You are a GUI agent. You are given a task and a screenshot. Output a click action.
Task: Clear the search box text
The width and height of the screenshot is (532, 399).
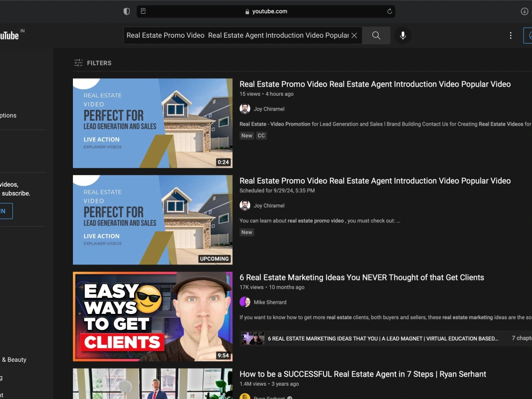(x=354, y=35)
